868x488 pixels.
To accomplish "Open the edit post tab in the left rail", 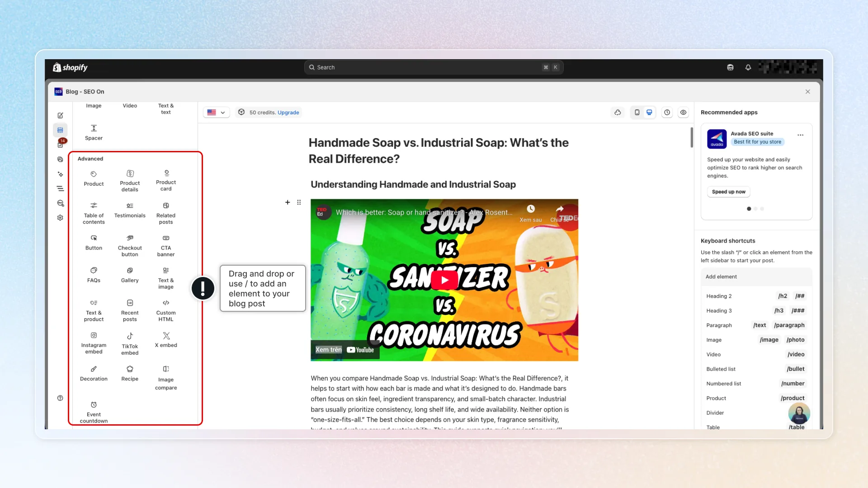I will point(60,116).
